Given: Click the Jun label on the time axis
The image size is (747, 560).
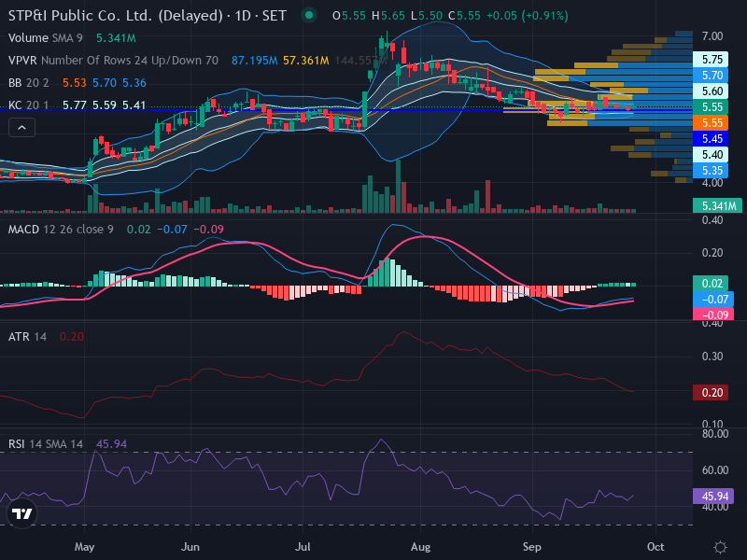Looking at the screenshot, I should pyautogui.click(x=190, y=547).
